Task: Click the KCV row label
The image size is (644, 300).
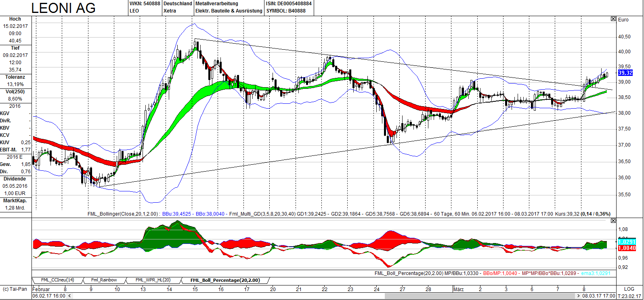Action: coord(5,135)
